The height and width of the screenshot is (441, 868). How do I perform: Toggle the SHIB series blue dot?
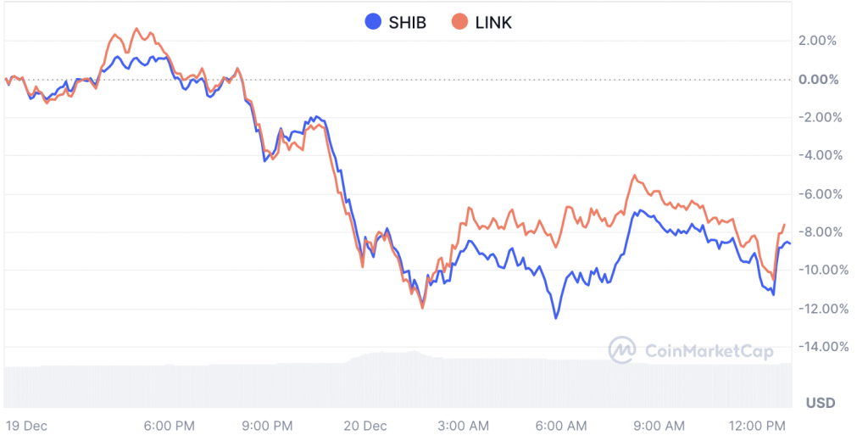tap(374, 22)
